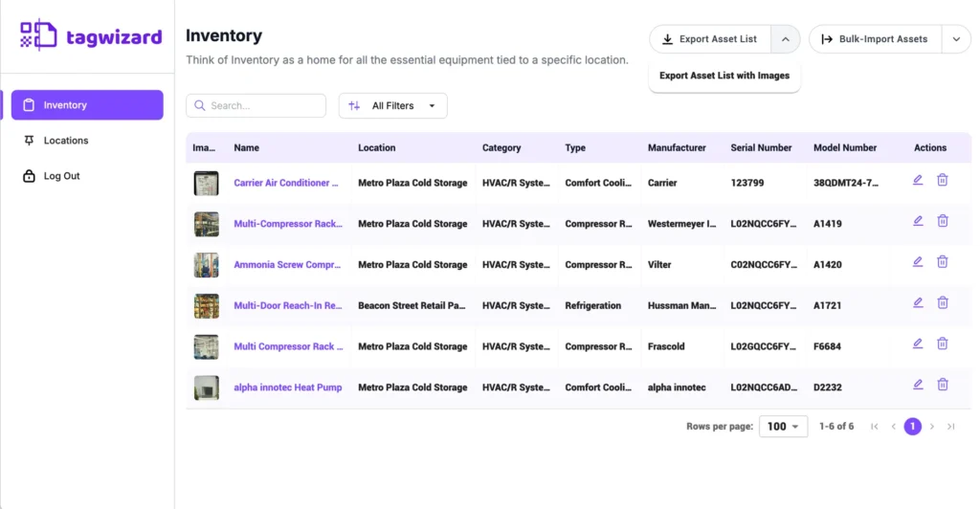Click the Refrigeration type cell

(593, 305)
